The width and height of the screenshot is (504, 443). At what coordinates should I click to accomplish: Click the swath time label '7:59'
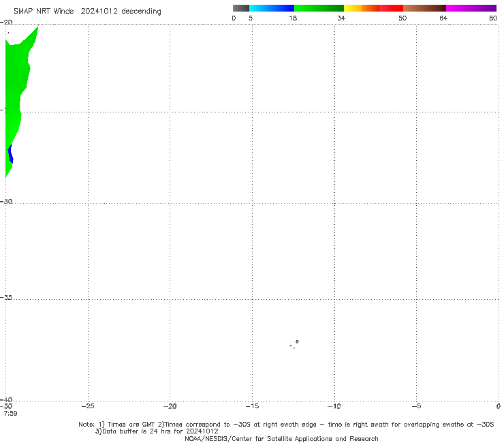[11, 413]
